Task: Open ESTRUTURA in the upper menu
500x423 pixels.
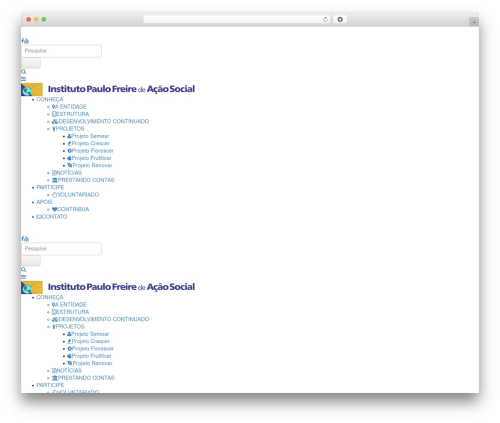Action: [71, 114]
